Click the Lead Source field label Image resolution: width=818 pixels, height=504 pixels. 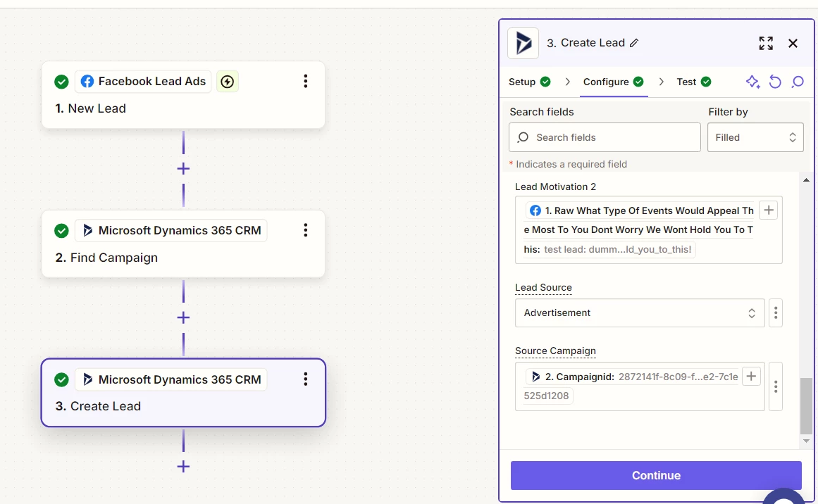click(x=543, y=288)
